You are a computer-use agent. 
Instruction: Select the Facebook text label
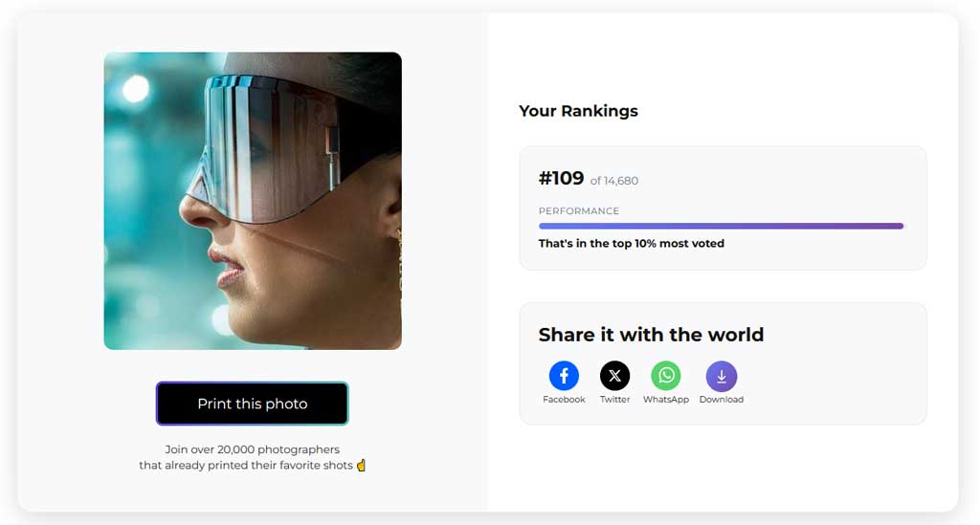(564, 400)
